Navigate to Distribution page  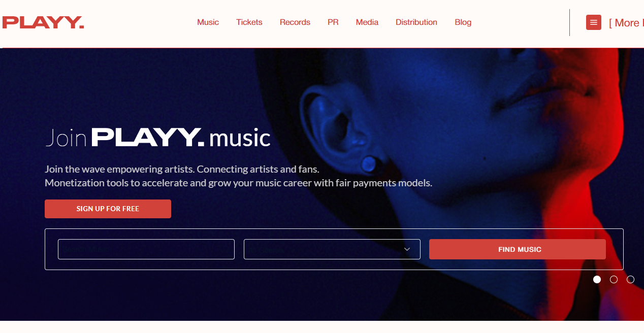coord(416,22)
